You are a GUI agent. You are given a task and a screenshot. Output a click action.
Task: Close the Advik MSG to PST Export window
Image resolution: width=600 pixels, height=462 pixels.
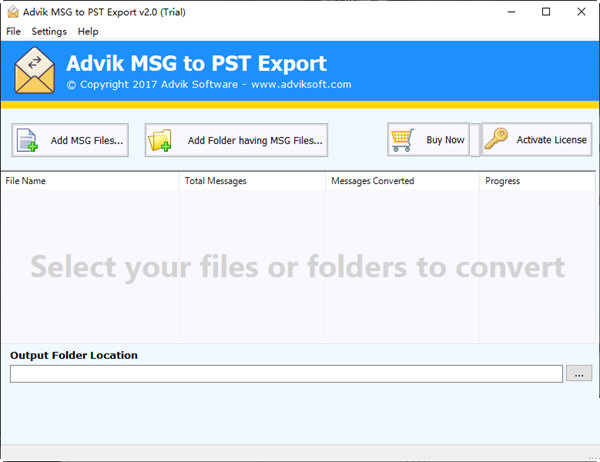click(x=581, y=12)
